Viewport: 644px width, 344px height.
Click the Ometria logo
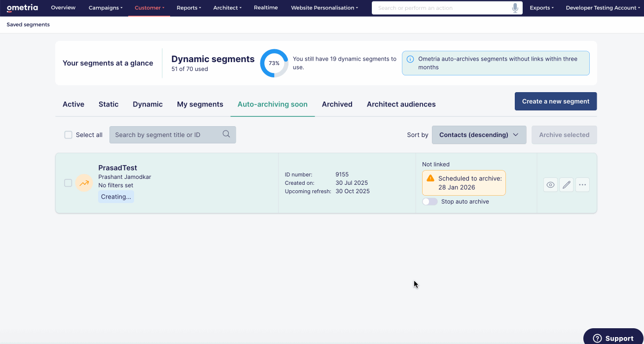[22, 8]
